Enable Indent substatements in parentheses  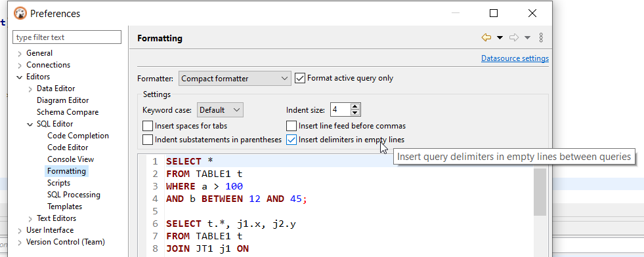pos(212,140)
